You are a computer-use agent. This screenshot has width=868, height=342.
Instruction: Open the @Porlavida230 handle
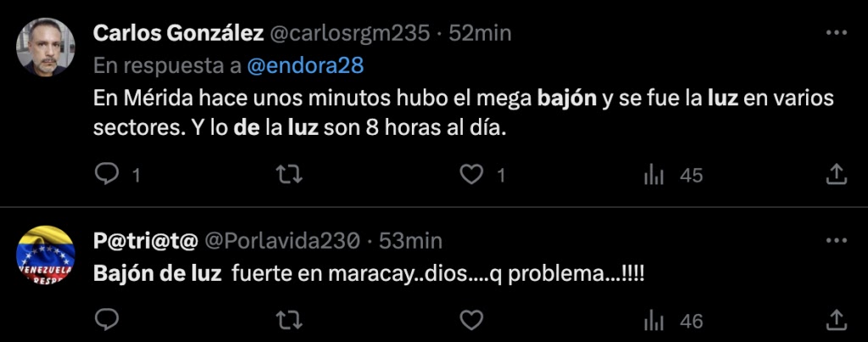[283, 241]
